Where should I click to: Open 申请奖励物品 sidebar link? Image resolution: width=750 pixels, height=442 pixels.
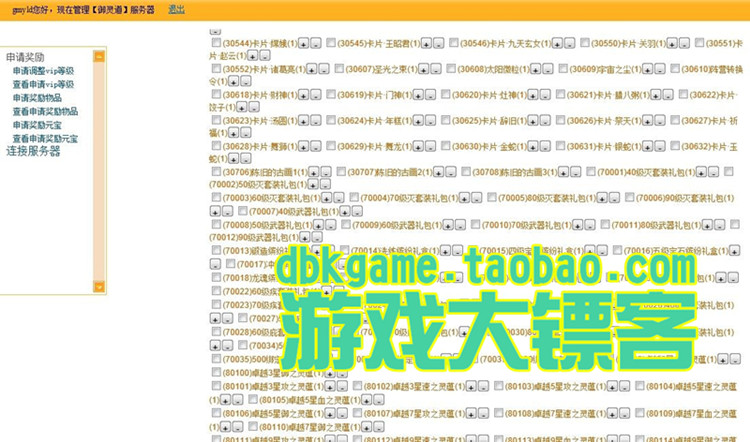(x=37, y=98)
